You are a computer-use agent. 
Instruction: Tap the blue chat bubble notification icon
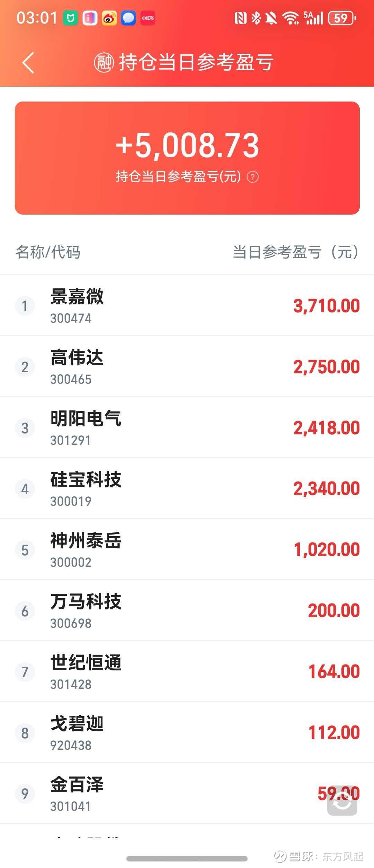click(128, 18)
